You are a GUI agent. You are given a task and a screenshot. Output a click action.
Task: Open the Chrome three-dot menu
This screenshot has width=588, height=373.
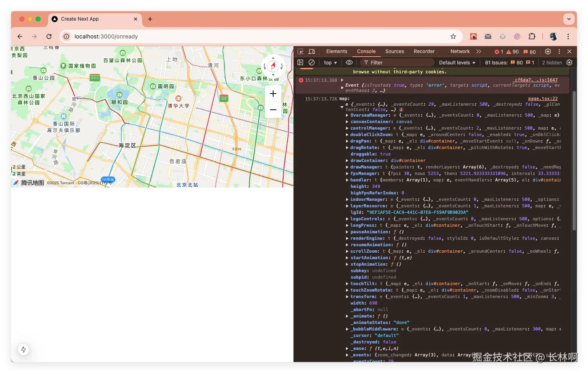coord(568,36)
